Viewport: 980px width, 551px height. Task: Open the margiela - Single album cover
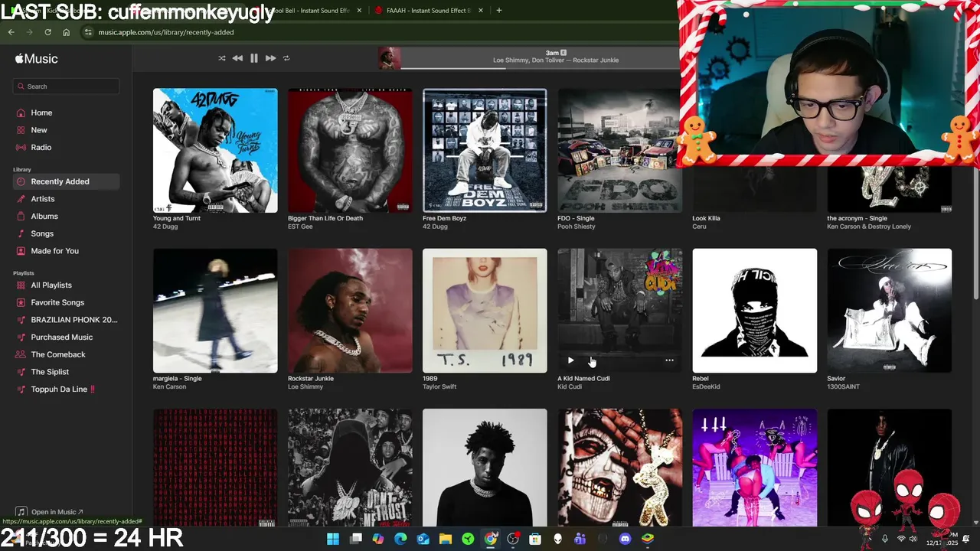click(x=215, y=311)
